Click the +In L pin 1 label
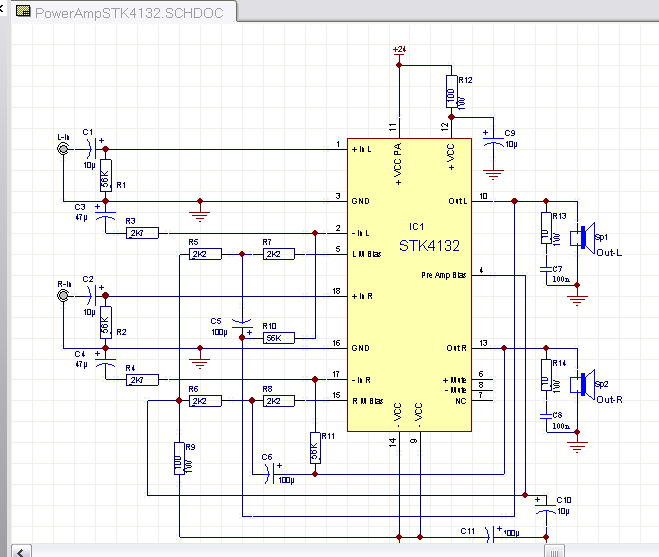 pos(361,149)
